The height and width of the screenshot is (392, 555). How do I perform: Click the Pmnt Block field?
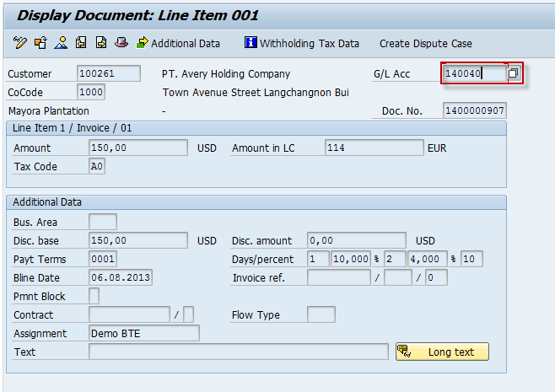tap(94, 296)
